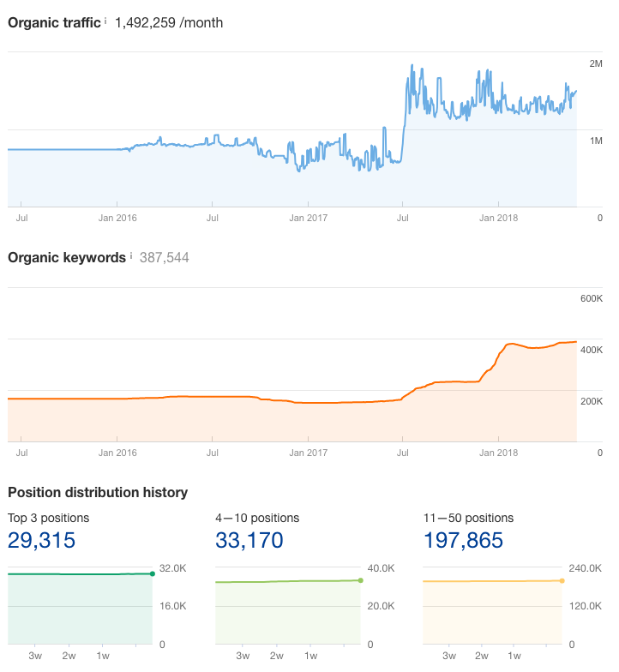Click the Organic keywords heading
Image resolution: width=619 pixels, height=672 pixels.
click(67, 257)
